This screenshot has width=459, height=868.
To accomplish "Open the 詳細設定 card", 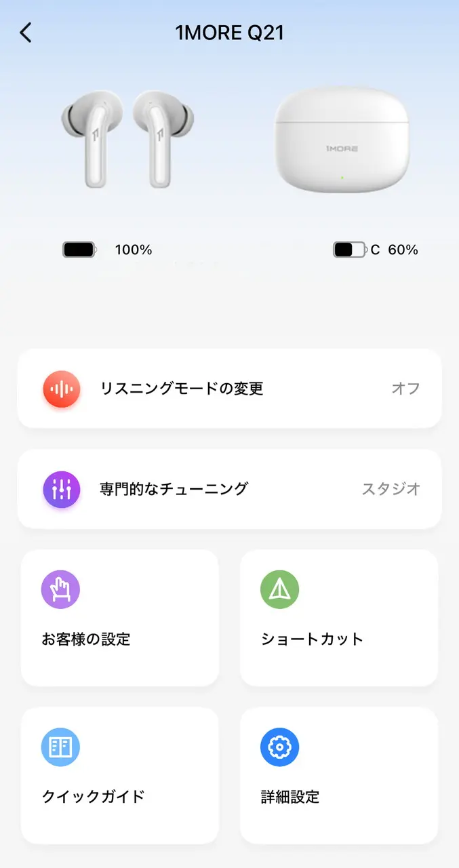I will pos(338,775).
